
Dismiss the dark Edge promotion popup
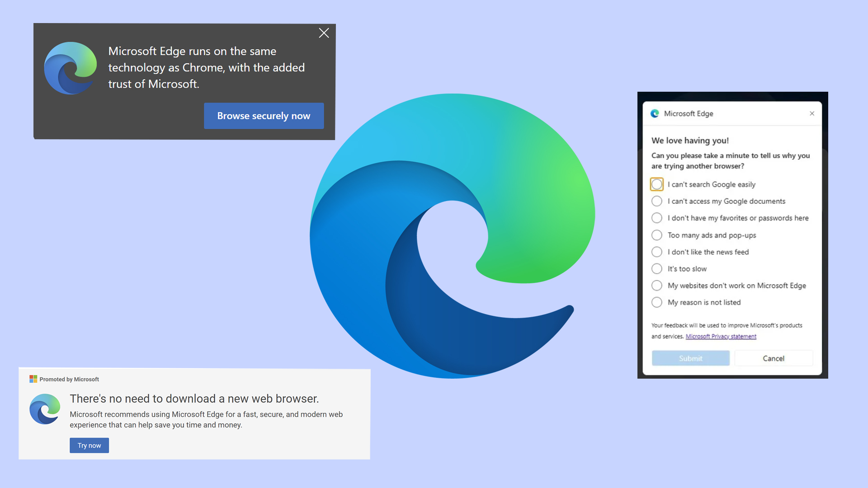coord(324,33)
